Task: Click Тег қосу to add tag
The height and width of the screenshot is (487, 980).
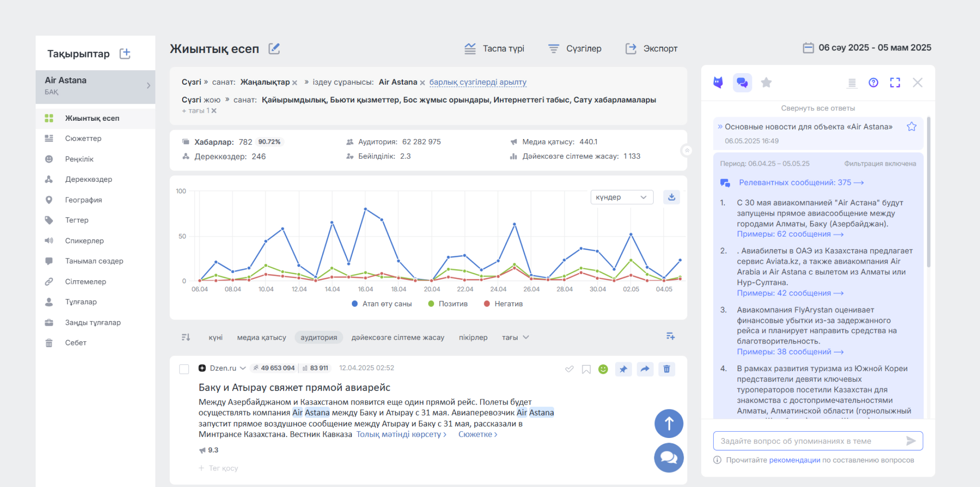Action: (x=218, y=468)
